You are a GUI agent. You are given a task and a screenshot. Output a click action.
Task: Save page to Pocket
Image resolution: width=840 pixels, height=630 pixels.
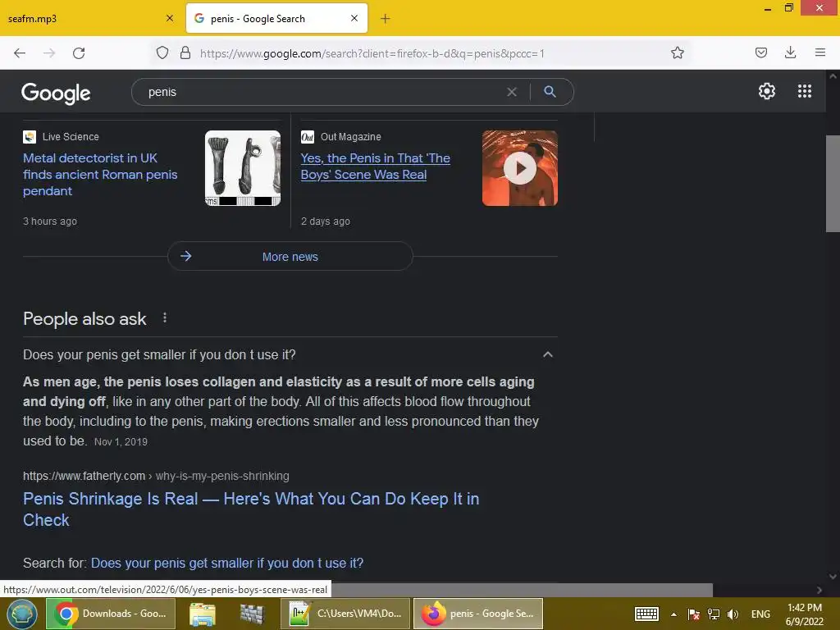[x=761, y=52]
